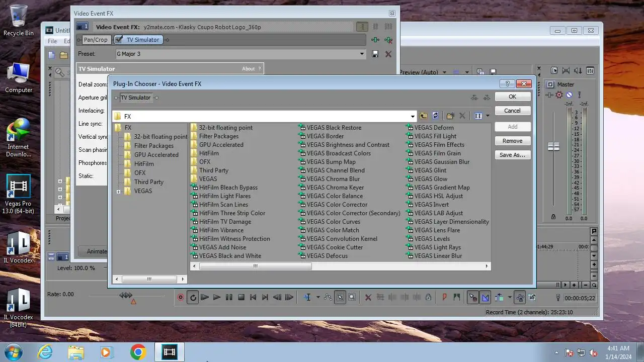Open the Plug-In Chooser help button
This screenshot has width=644, height=362.
[x=507, y=84]
